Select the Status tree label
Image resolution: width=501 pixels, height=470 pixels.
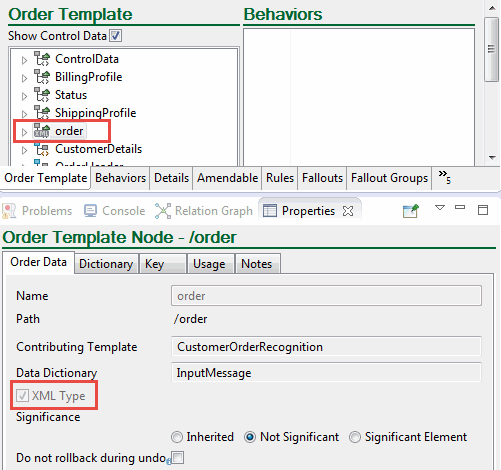(x=71, y=95)
